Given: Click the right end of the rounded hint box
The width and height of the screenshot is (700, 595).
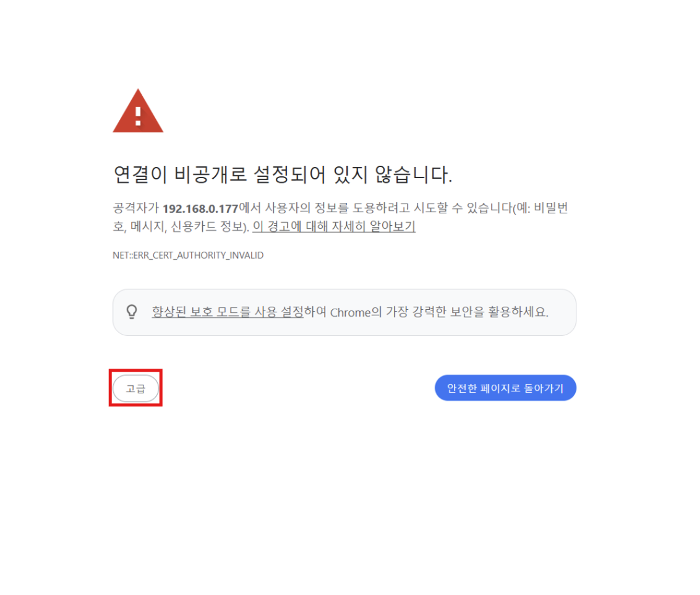Looking at the screenshot, I should click(x=568, y=312).
